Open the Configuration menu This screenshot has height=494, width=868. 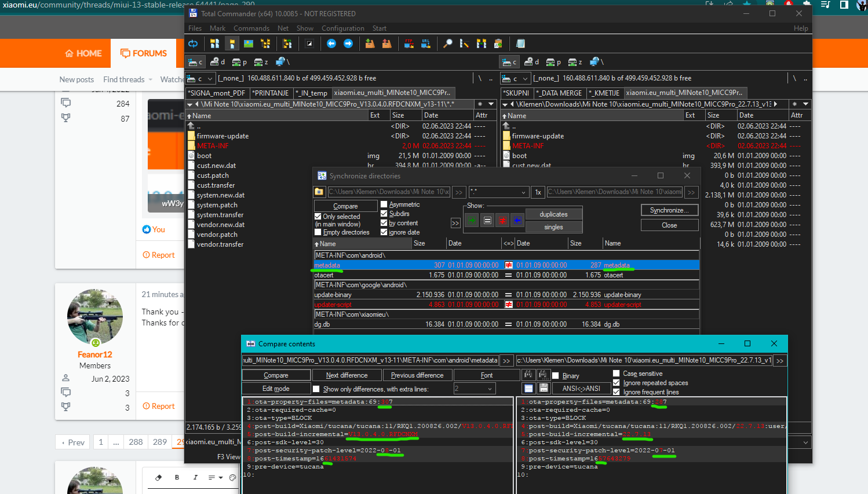click(x=343, y=28)
